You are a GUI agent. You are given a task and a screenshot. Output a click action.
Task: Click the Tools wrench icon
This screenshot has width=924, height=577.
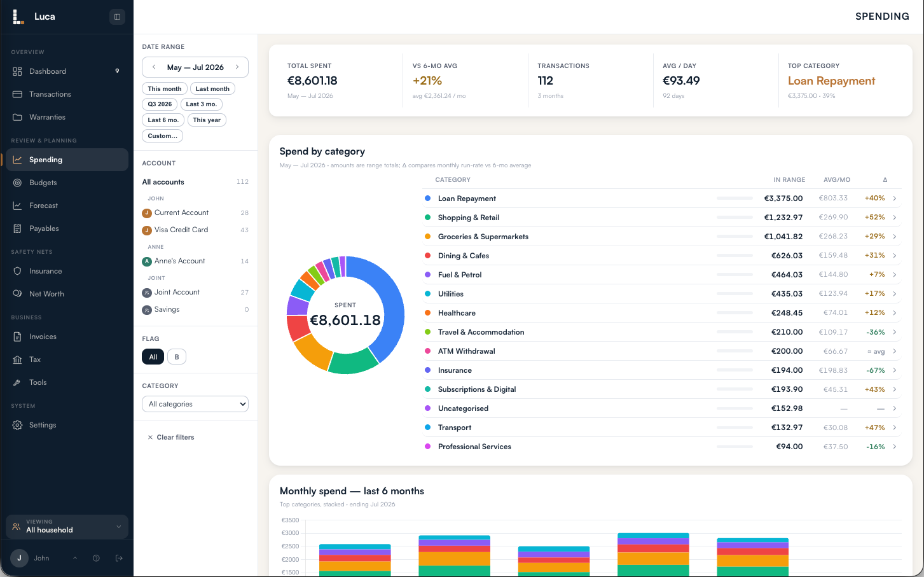[17, 382]
